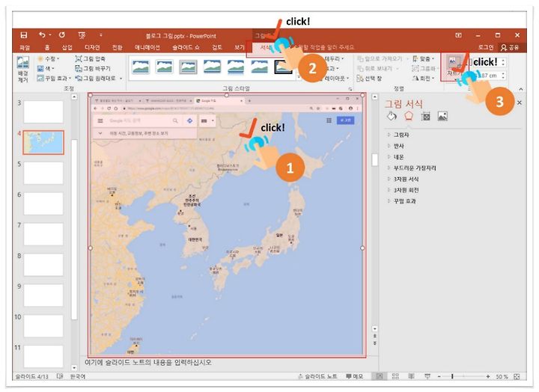Apply the fourth picture style thumbnail
Screen dimensions: 539x392
coord(212,67)
